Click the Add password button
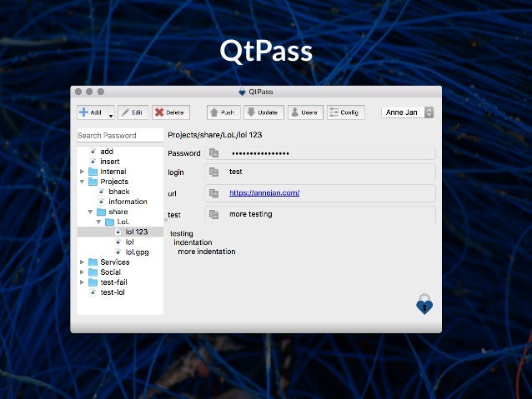 [92, 112]
